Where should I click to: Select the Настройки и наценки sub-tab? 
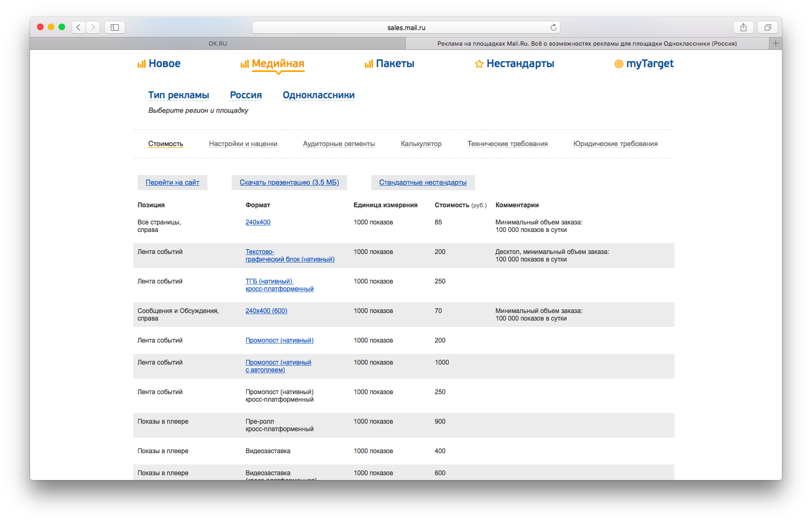click(x=243, y=144)
